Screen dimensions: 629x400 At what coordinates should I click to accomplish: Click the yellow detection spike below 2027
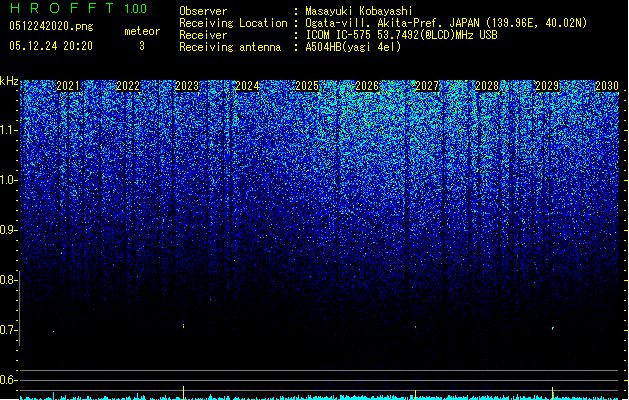pyautogui.click(x=416, y=394)
